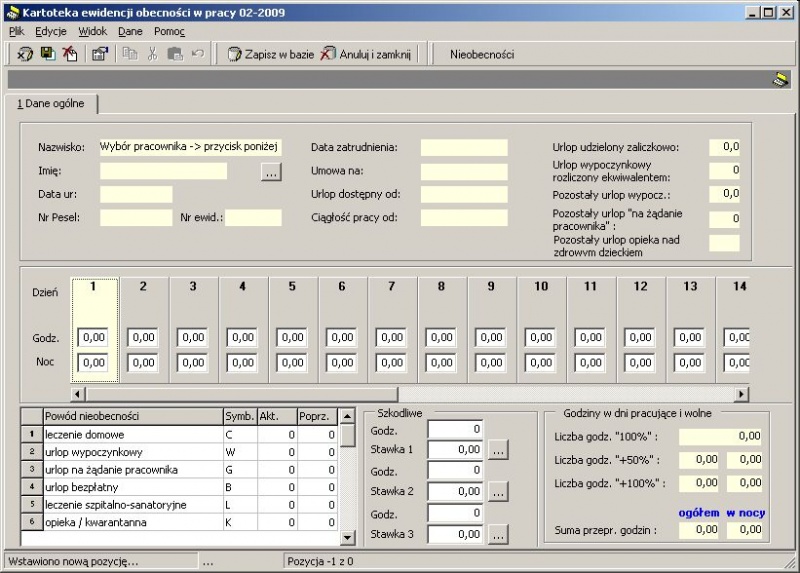Click the absence list scroll down arrow
This screenshot has height=573, width=800.
(347, 537)
